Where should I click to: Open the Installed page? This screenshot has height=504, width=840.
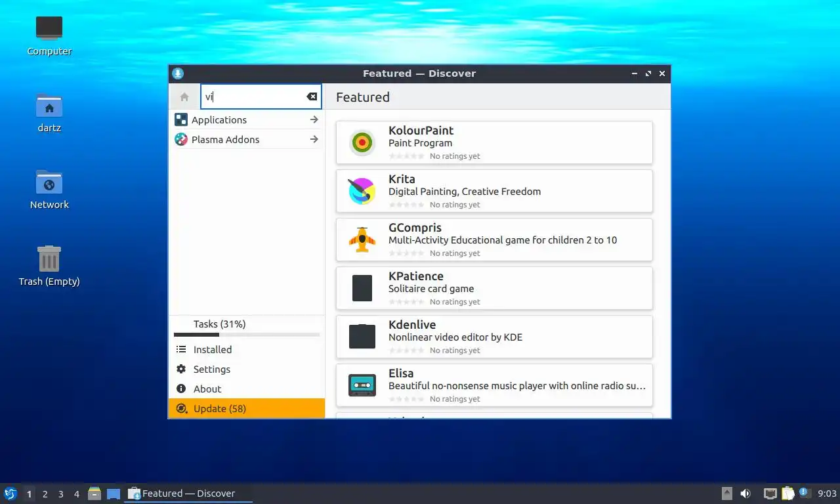247,350
